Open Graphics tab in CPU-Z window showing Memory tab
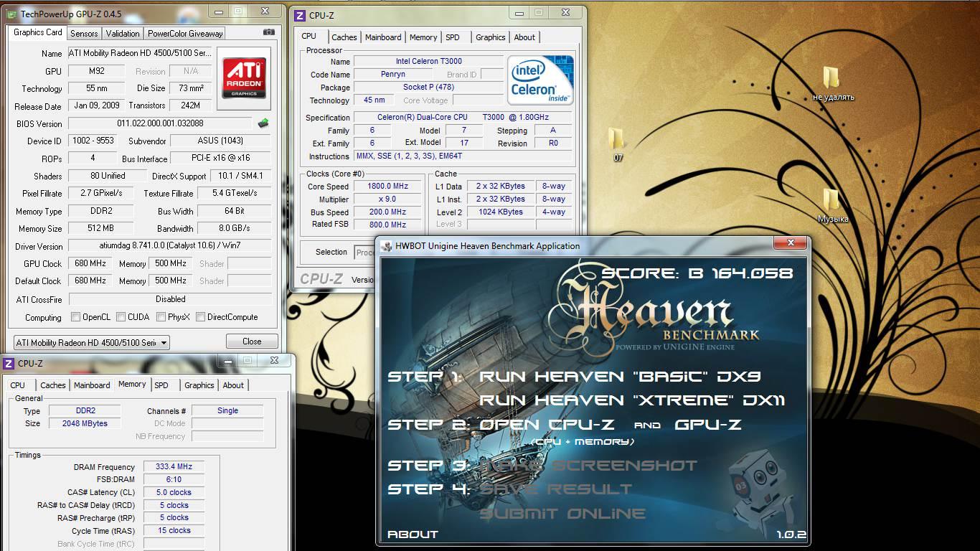 coord(199,385)
